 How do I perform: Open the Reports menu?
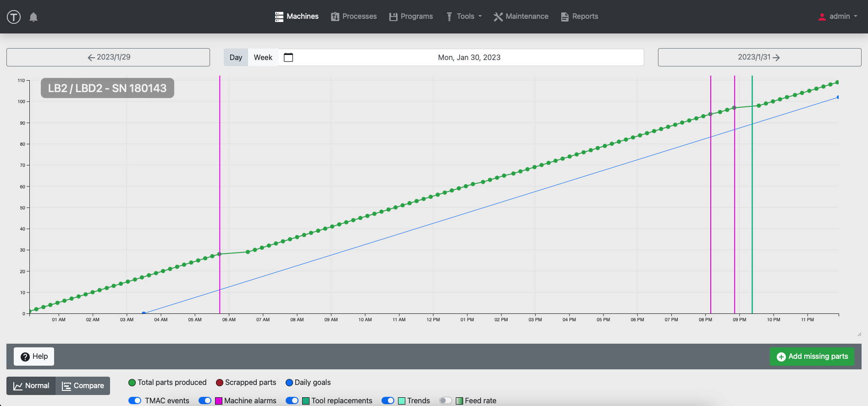pos(580,16)
